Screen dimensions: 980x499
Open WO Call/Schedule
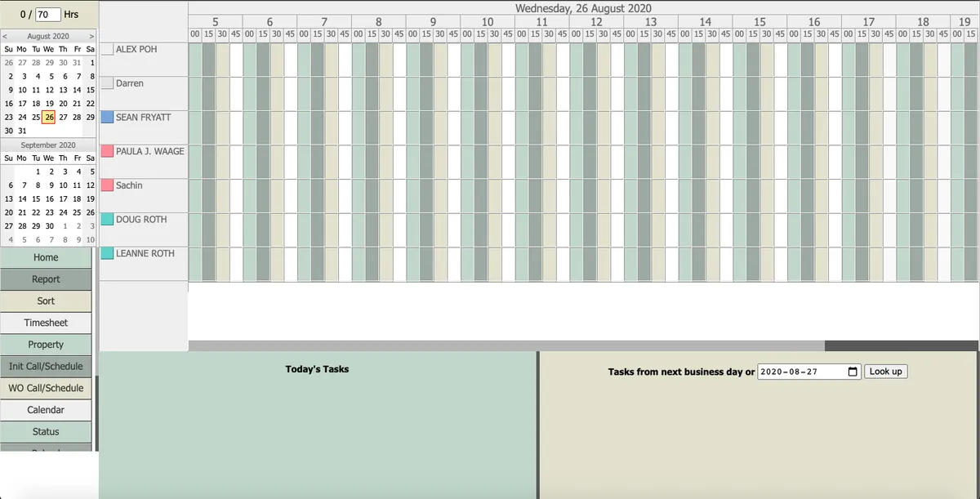(x=46, y=388)
